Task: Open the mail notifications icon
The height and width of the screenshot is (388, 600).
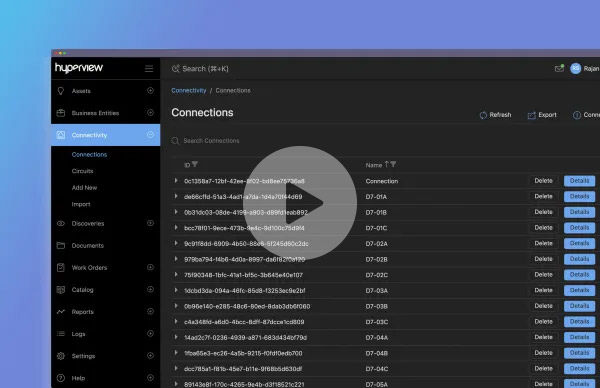Action: [559, 68]
